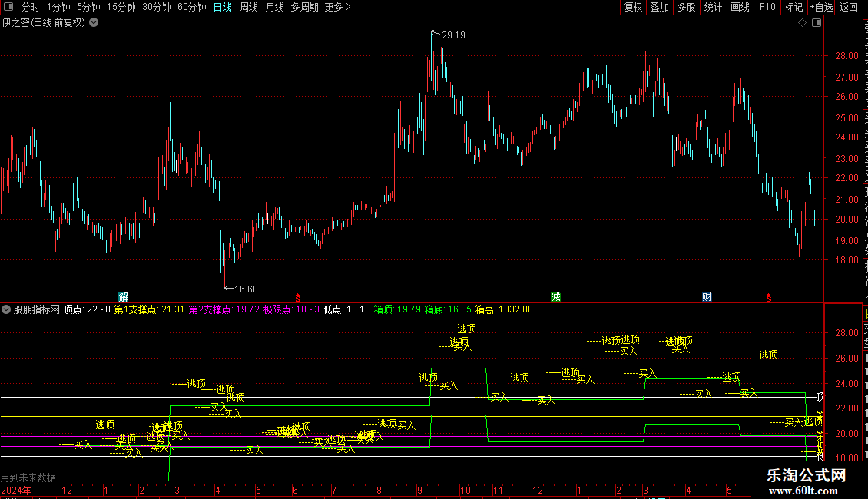Add stock via +自选 button
The width and height of the screenshot is (868, 499).
[x=821, y=7]
